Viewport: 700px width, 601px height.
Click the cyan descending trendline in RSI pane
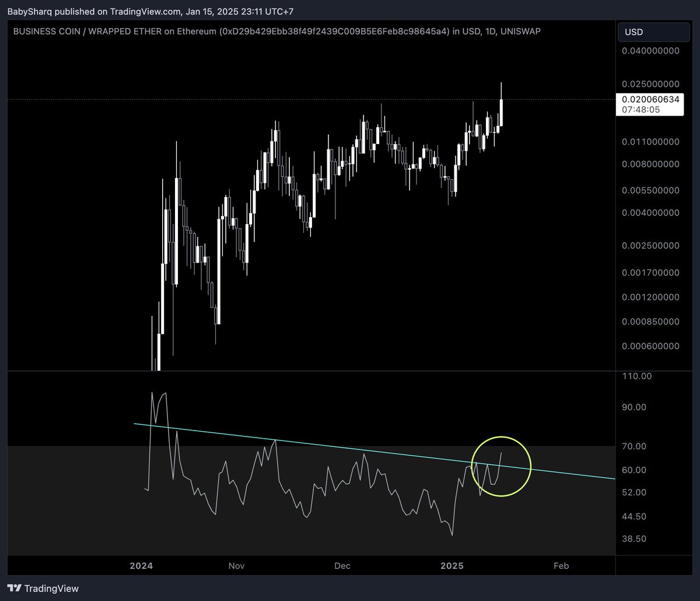coord(374,451)
